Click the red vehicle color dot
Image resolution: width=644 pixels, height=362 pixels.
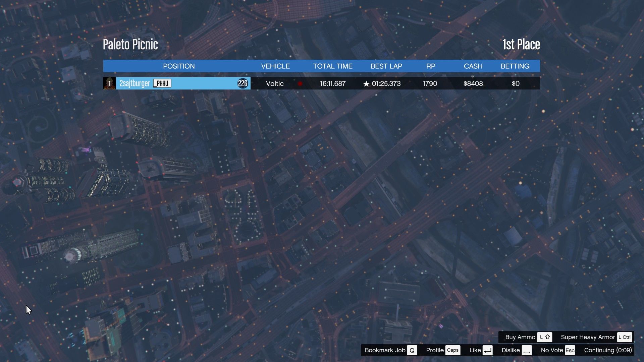(x=300, y=84)
